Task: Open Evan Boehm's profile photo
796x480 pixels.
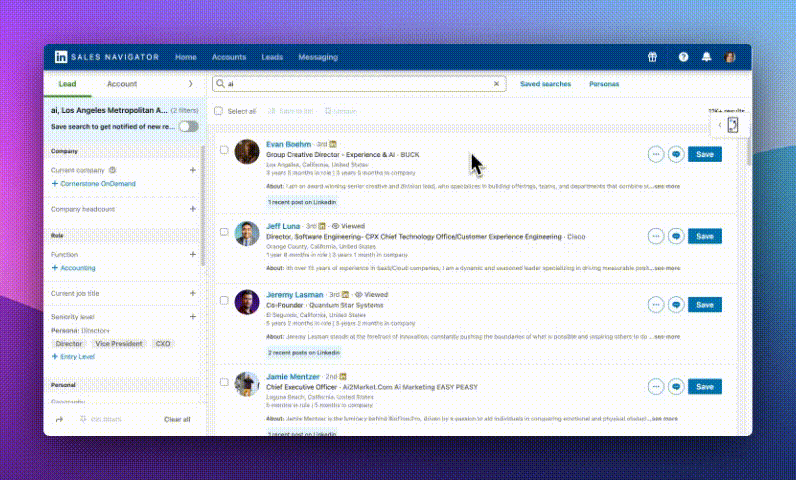Action: click(x=247, y=152)
